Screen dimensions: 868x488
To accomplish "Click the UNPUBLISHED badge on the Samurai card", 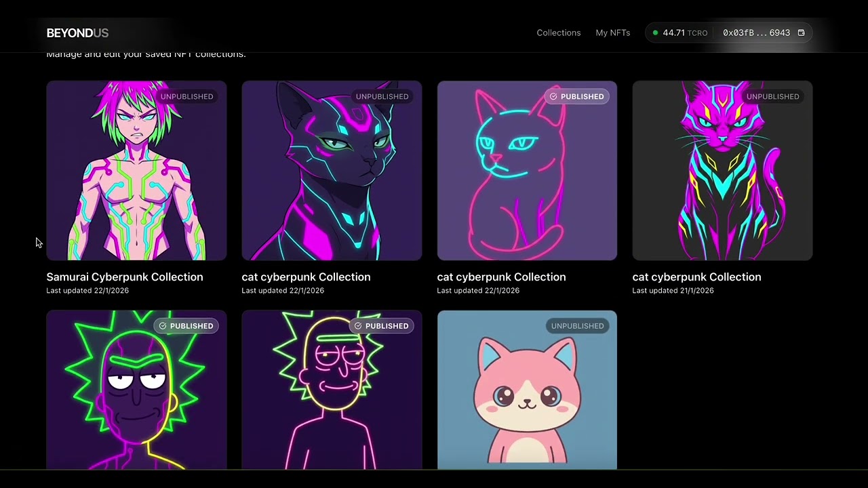I will [x=186, y=96].
